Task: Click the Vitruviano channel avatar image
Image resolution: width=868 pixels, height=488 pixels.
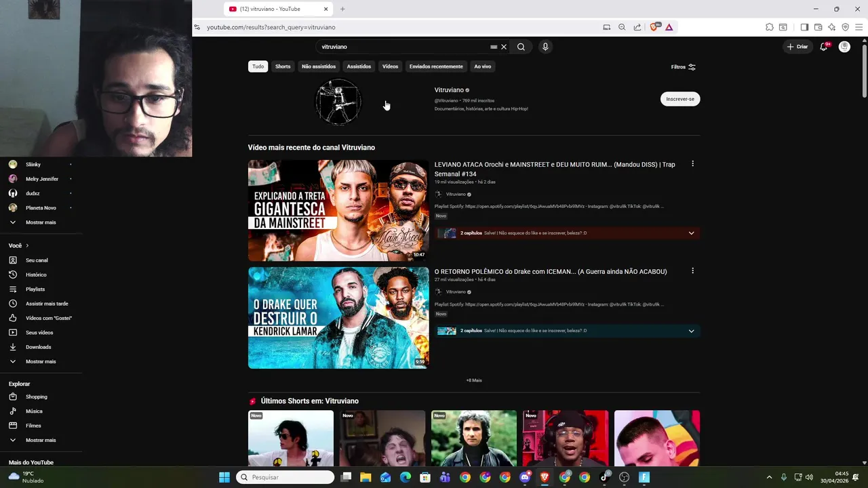Action: [x=338, y=102]
